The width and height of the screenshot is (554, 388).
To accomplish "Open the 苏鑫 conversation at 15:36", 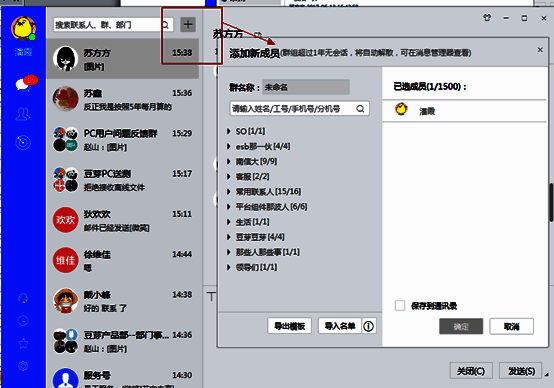I will click(123, 99).
